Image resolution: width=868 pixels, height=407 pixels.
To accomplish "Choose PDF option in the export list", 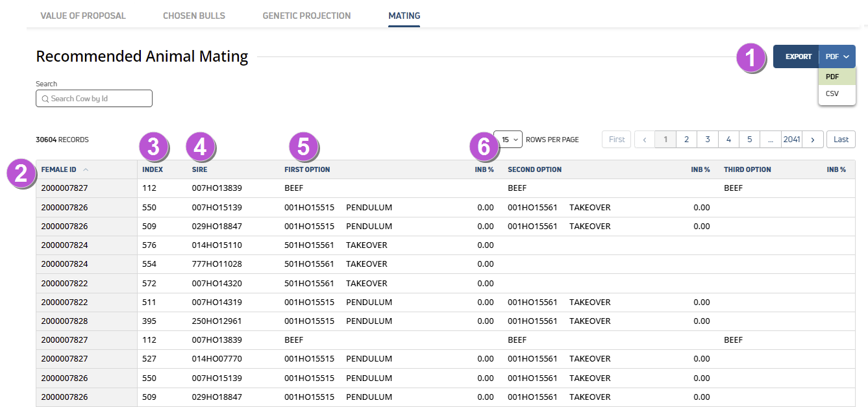I will (x=832, y=77).
